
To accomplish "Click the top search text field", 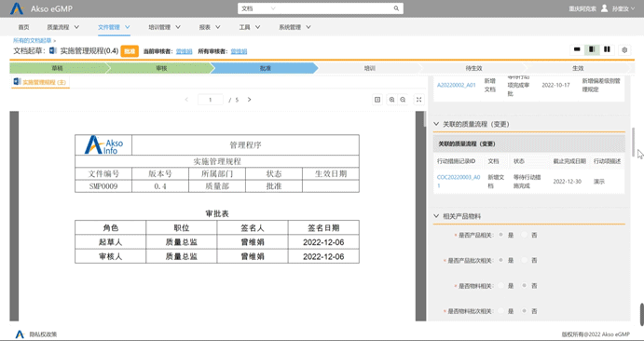I will [x=334, y=8].
